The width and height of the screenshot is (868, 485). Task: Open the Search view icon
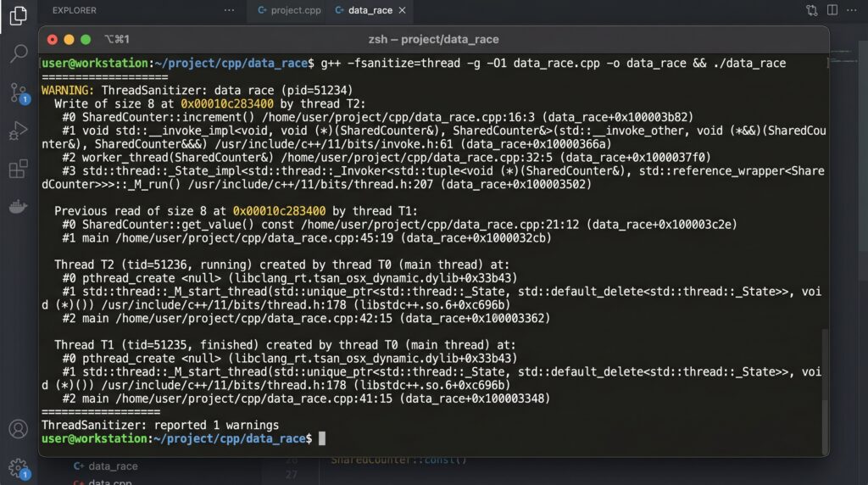pyautogui.click(x=19, y=53)
